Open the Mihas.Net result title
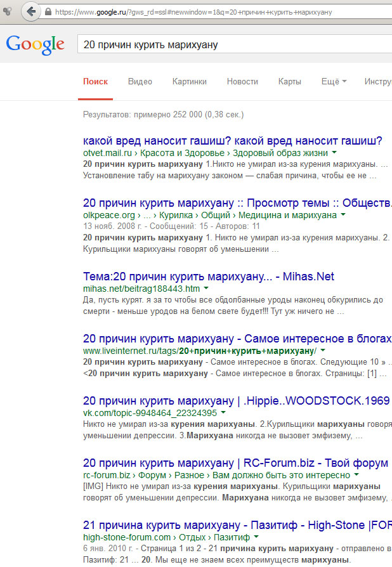Image resolution: width=392 pixels, height=567 pixels. [x=209, y=277]
